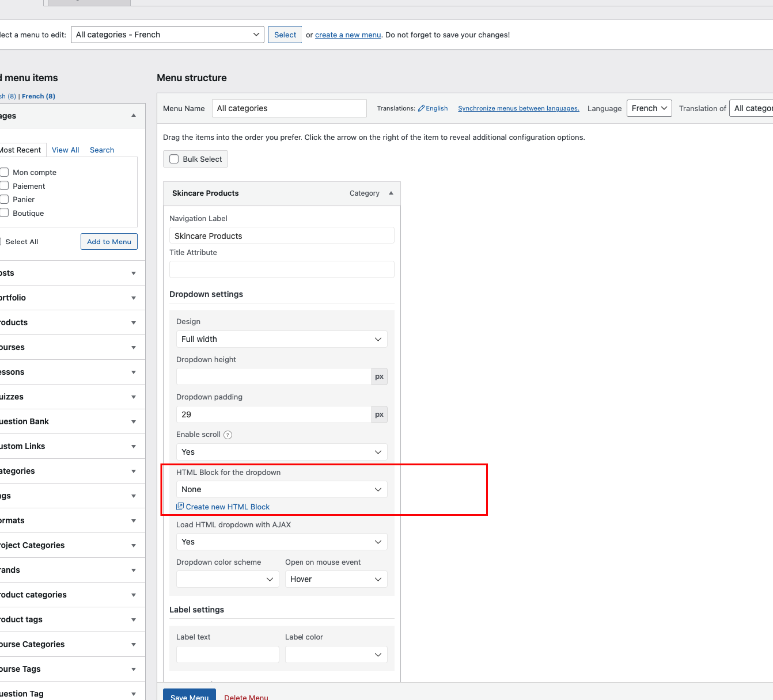Click the Navigation Label input field
The height and width of the screenshot is (700, 773).
point(282,235)
